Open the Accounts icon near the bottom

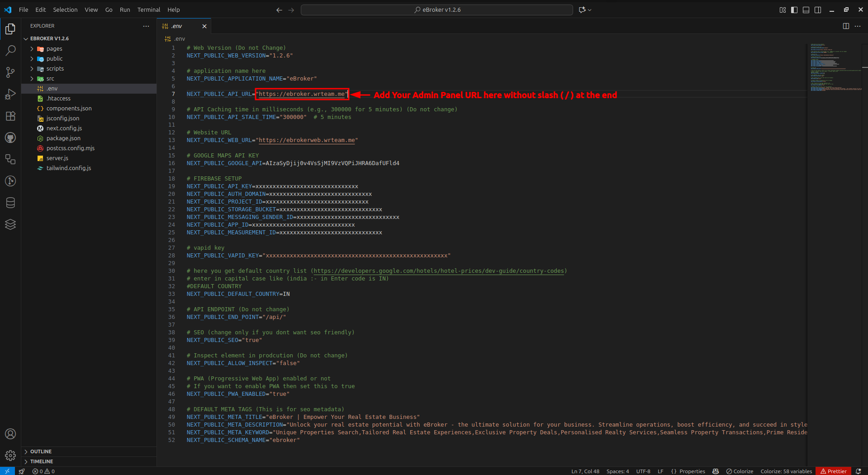click(10, 434)
